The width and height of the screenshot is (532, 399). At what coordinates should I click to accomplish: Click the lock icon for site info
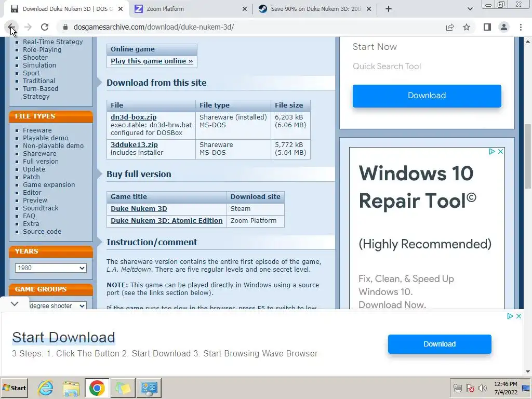point(65,27)
